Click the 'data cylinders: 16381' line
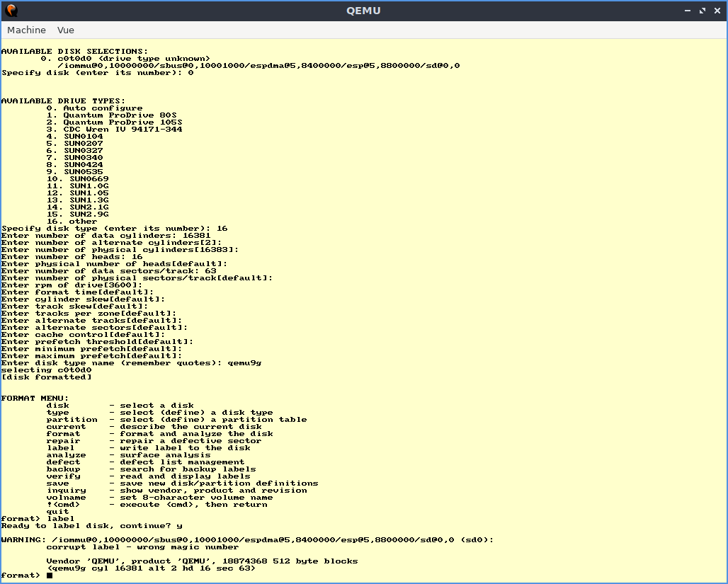 (x=106, y=235)
